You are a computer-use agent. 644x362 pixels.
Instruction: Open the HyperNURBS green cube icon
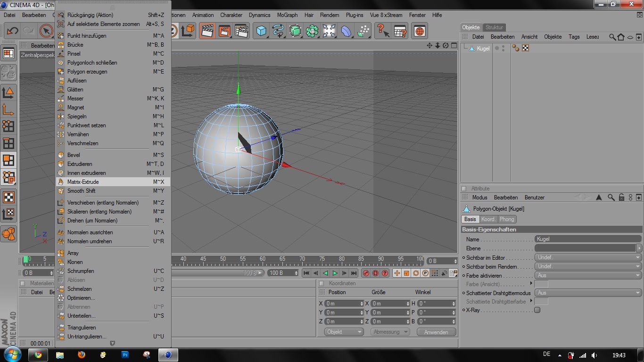pos(295,31)
